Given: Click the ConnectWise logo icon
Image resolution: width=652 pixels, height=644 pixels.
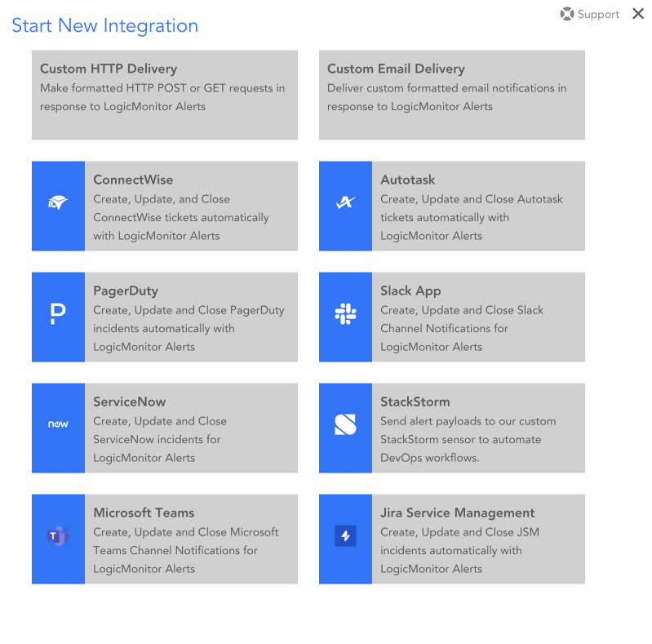Looking at the screenshot, I should [x=58, y=203].
